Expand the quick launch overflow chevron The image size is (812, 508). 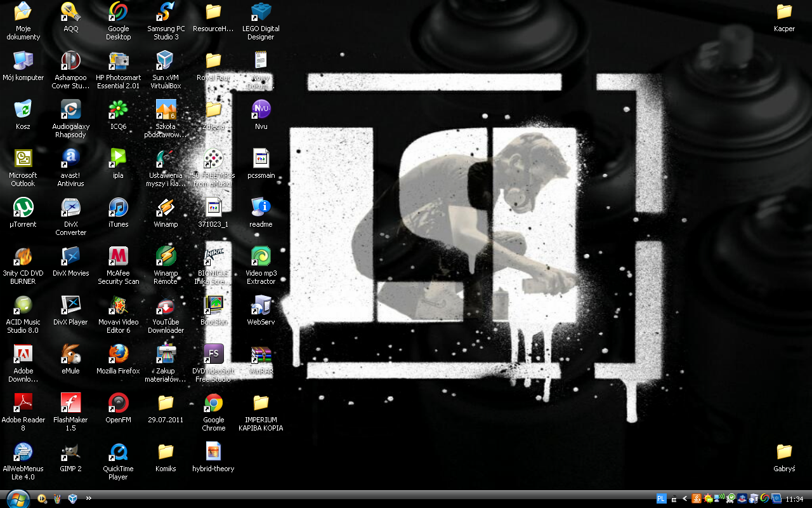pos(89,498)
